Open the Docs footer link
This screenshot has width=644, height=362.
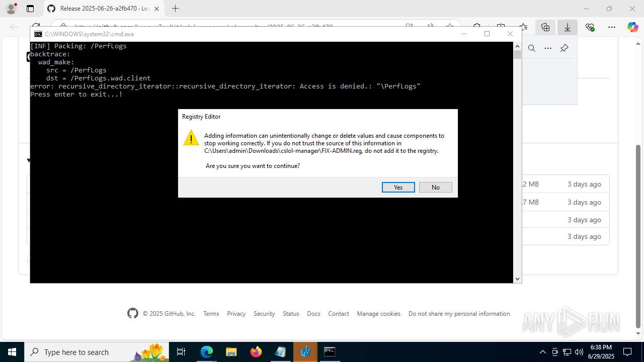coord(313,313)
